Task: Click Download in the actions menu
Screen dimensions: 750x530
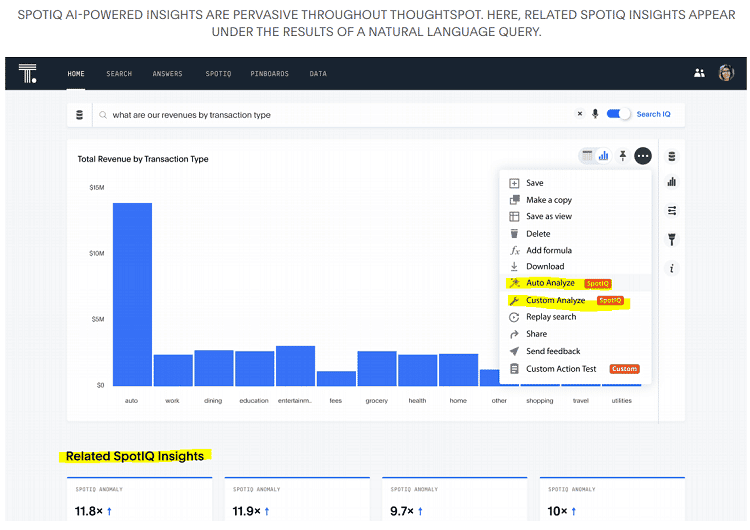Action: (545, 267)
